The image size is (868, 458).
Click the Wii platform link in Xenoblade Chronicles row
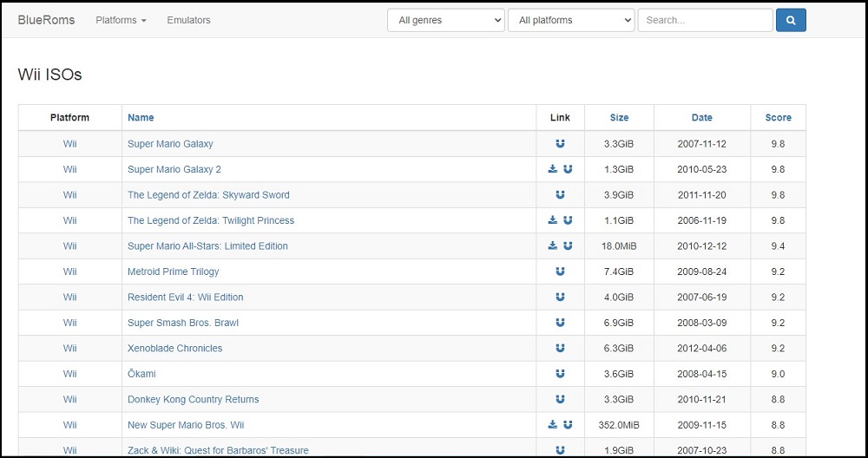69,348
